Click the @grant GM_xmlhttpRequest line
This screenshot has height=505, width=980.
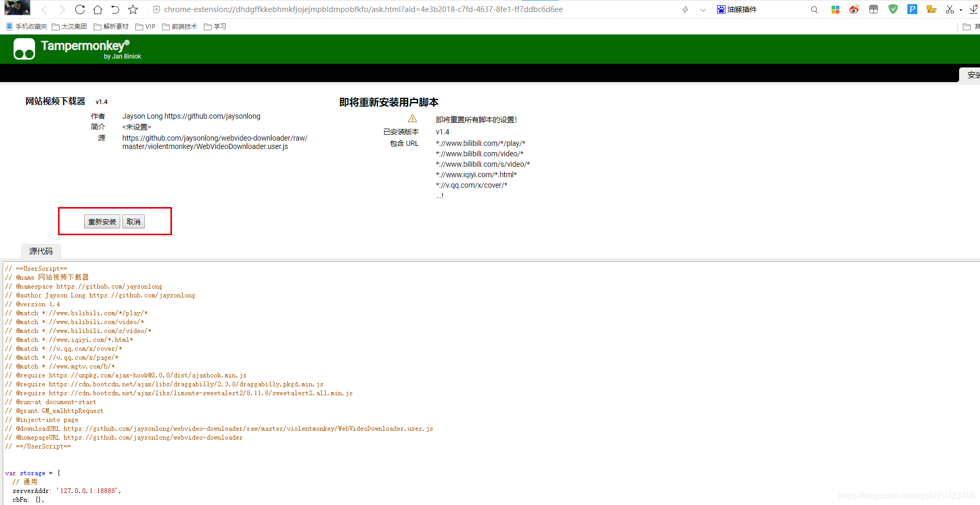click(x=54, y=411)
